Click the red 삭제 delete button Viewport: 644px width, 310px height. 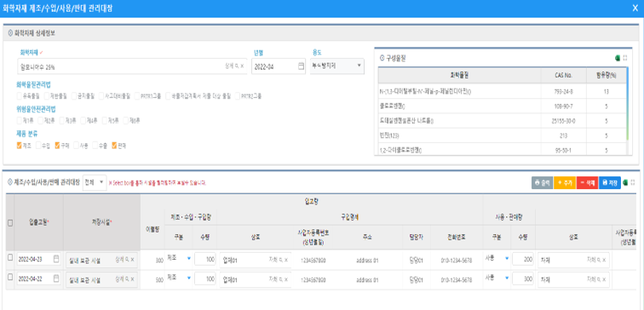pyautogui.click(x=587, y=183)
